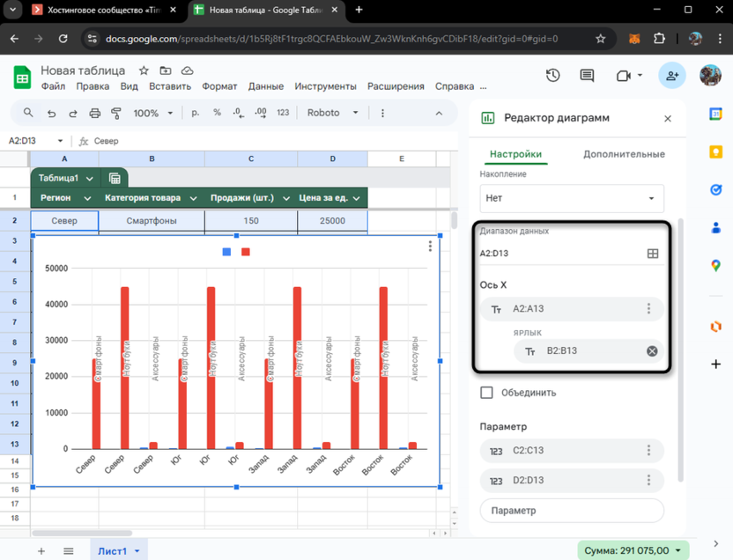This screenshot has height=560, width=733.
Task: Click the paint format roller icon
Action: pyautogui.click(x=116, y=114)
